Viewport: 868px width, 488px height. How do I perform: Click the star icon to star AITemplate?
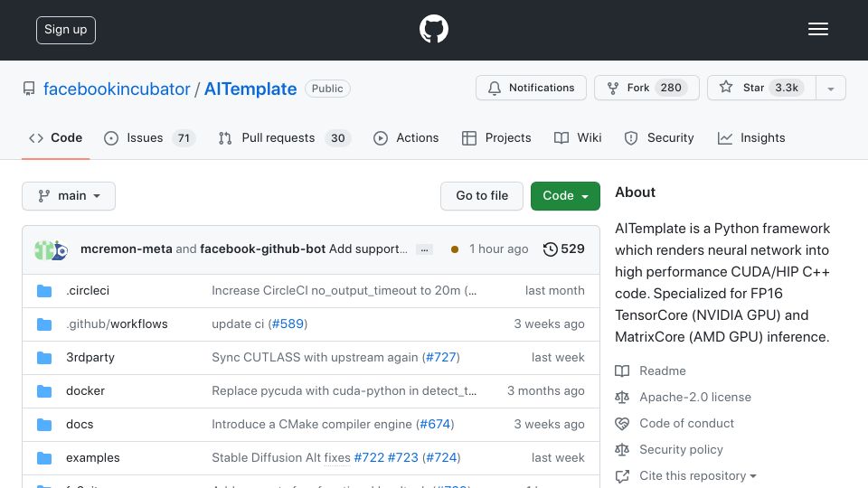point(726,87)
